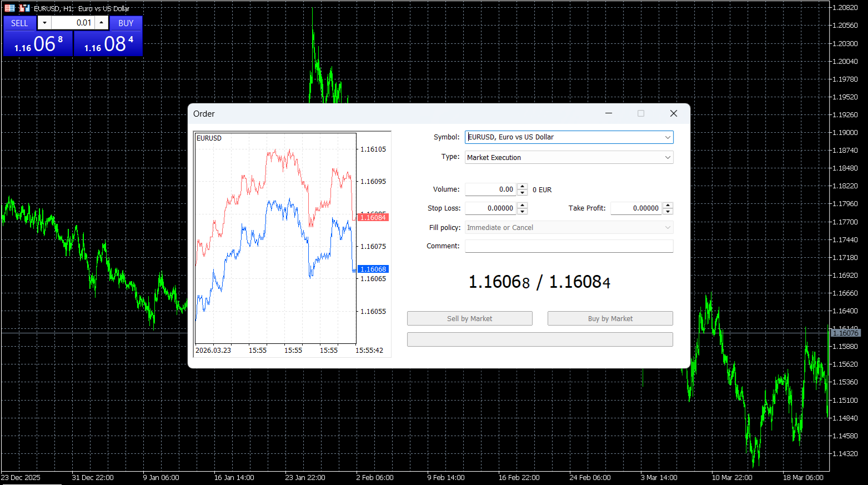868x485 pixels.
Task: Lower Take Profit with the down spinner
Action: tap(668, 212)
